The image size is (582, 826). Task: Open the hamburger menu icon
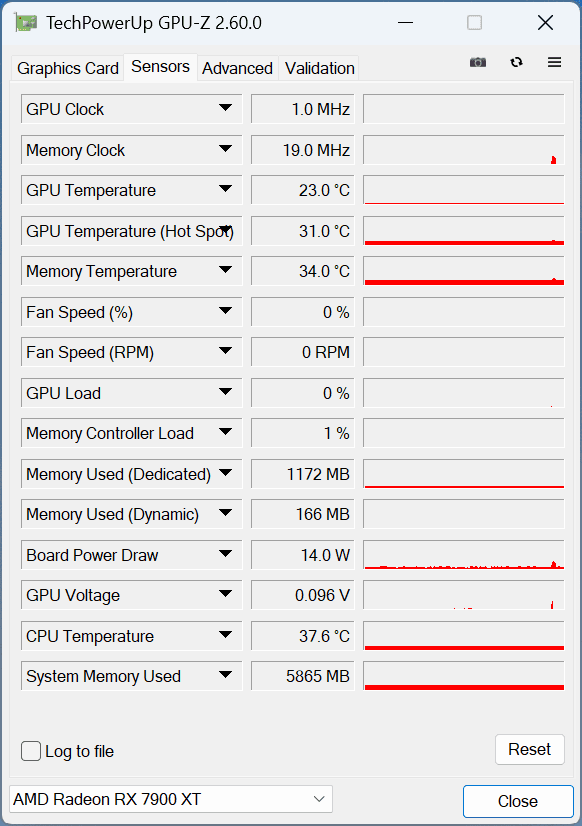coord(554,62)
